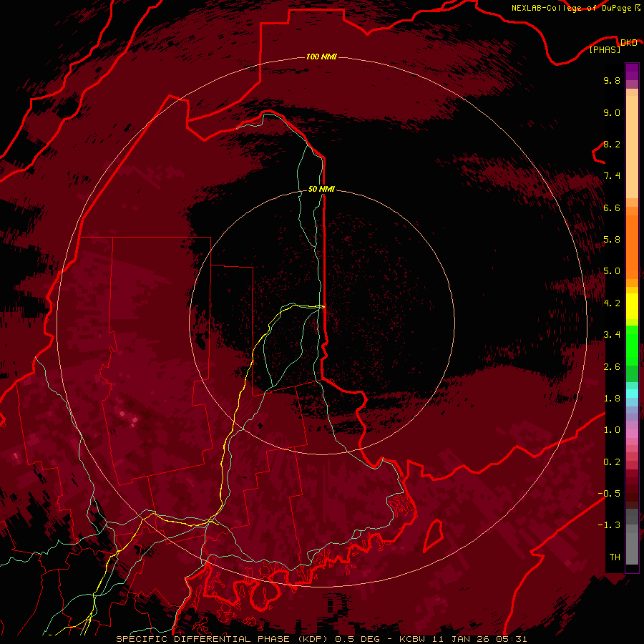Click the 5.0 scale value
The width and height of the screenshot is (644, 644).
click(x=612, y=271)
